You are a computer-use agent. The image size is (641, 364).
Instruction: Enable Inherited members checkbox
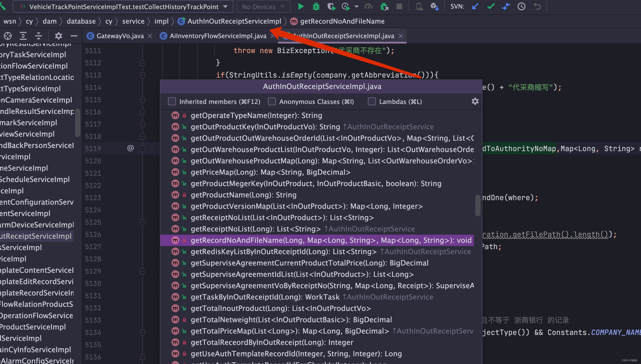tap(172, 101)
